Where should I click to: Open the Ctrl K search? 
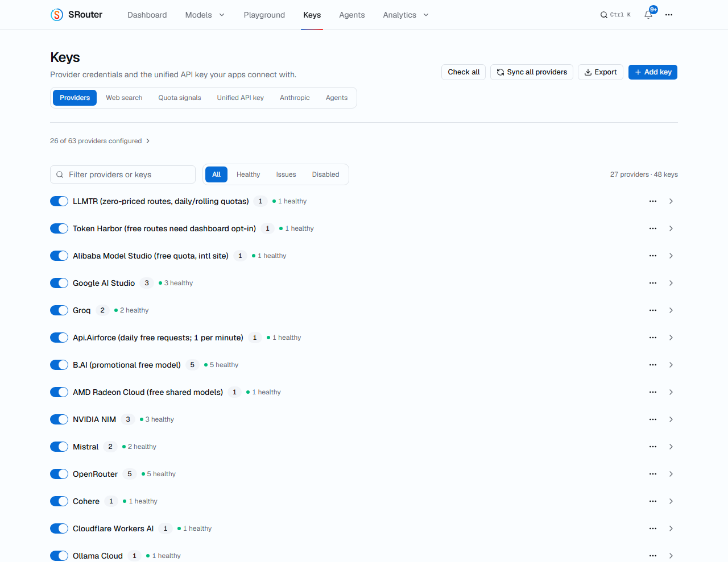[x=615, y=15]
